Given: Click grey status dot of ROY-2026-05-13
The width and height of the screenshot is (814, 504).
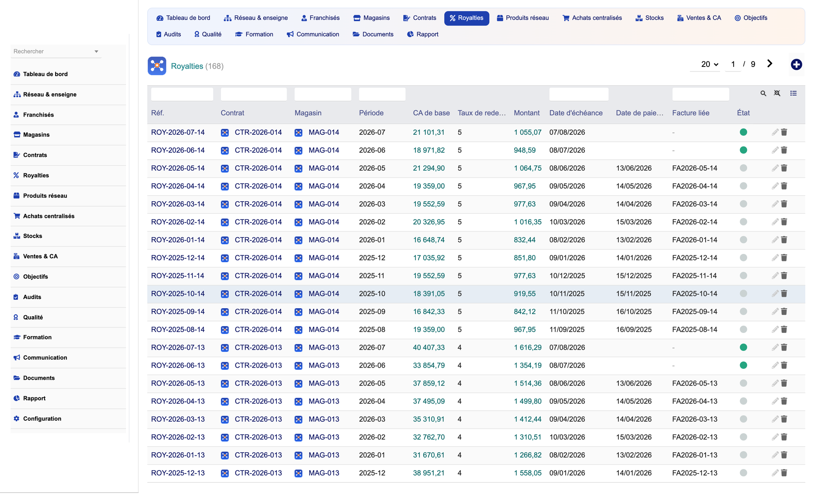Looking at the screenshot, I should click(743, 383).
